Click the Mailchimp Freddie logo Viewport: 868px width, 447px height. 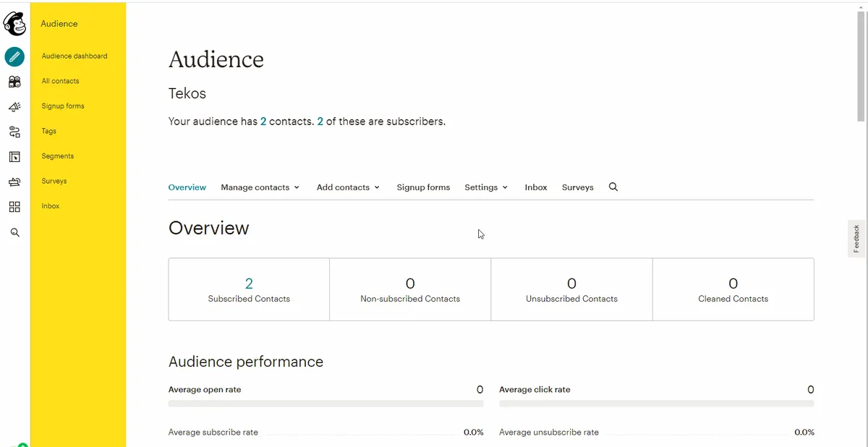(x=14, y=23)
